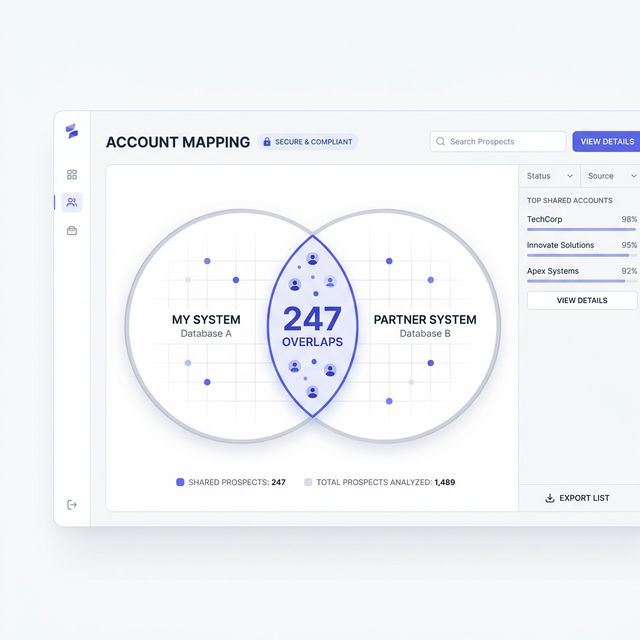Open the Status dropdown
Screen dimensions: 640x640
pos(549,176)
